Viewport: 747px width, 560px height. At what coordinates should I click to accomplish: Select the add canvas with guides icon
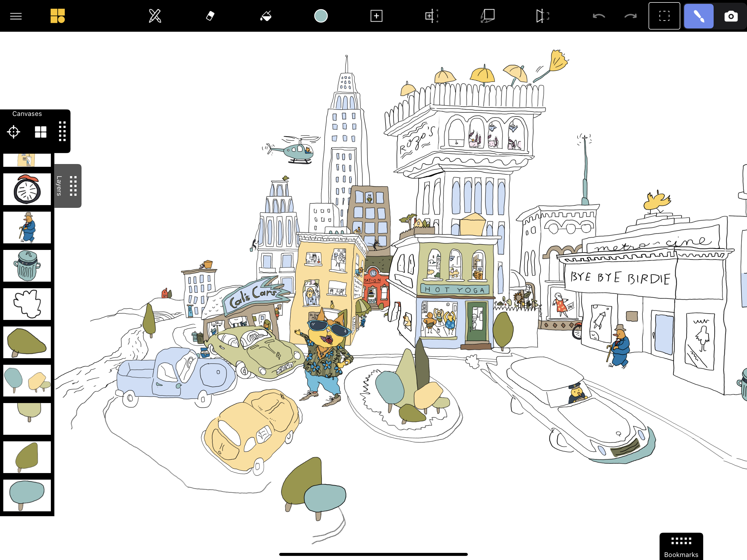pyautogui.click(x=431, y=16)
